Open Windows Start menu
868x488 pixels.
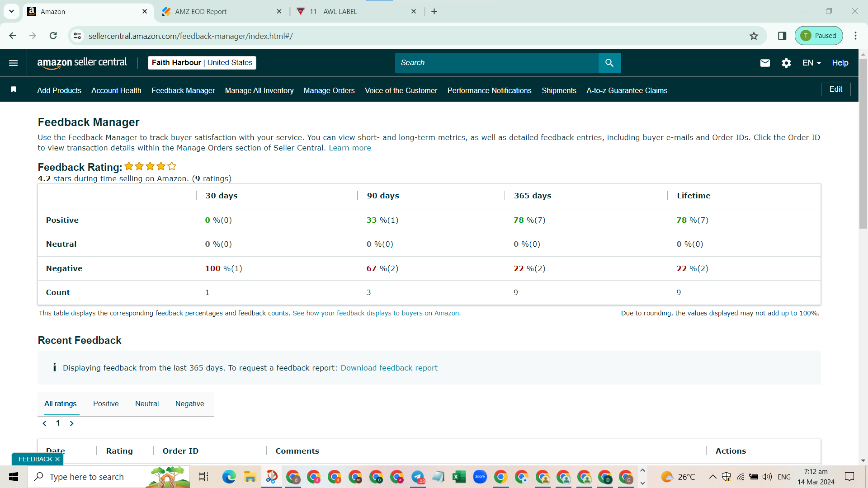14,477
